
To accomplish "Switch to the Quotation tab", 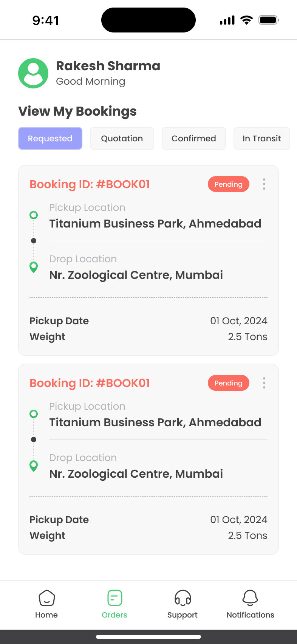I will 122,138.
